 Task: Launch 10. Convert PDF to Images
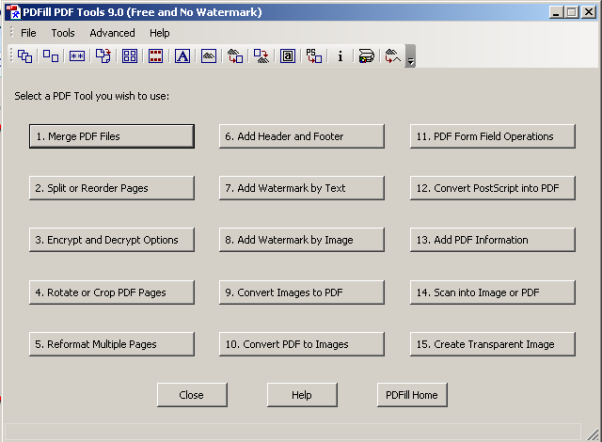coord(301,344)
